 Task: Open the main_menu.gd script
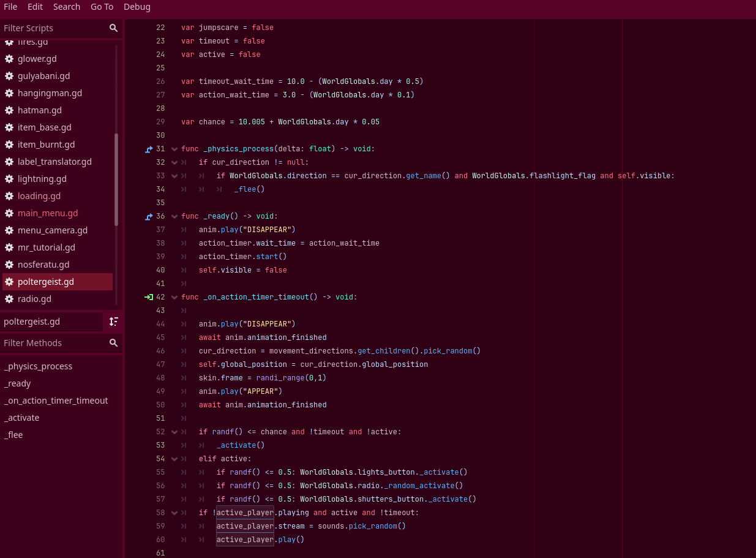pyautogui.click(x=48, y=213)
